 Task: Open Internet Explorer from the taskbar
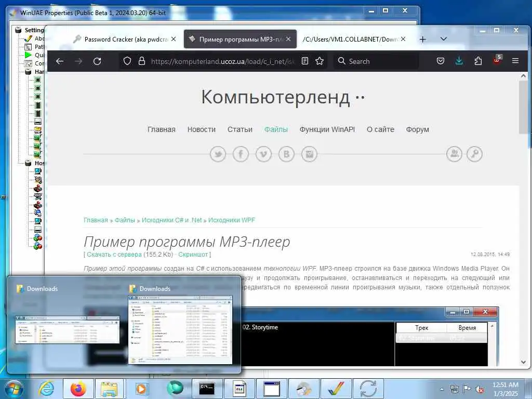(x=46, y=389)
